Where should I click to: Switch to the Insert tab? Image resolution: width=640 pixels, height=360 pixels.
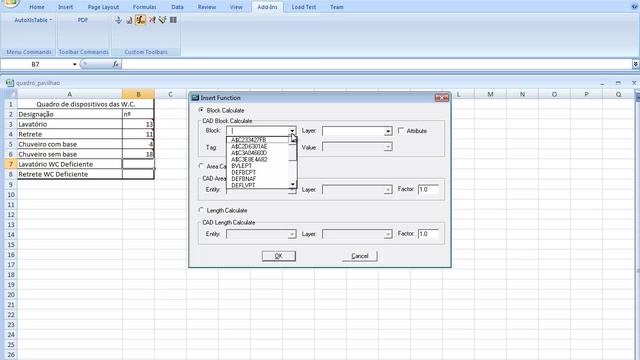65,7
